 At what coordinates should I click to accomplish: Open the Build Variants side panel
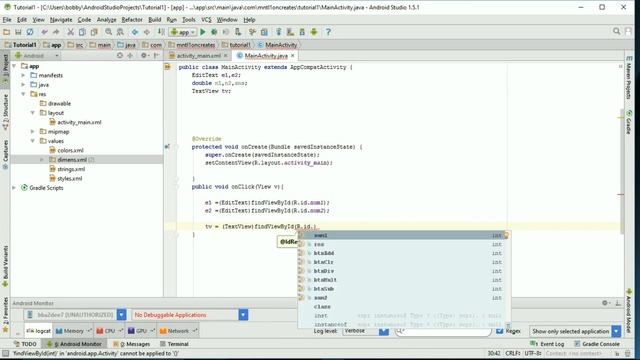(x=5, y=266)
